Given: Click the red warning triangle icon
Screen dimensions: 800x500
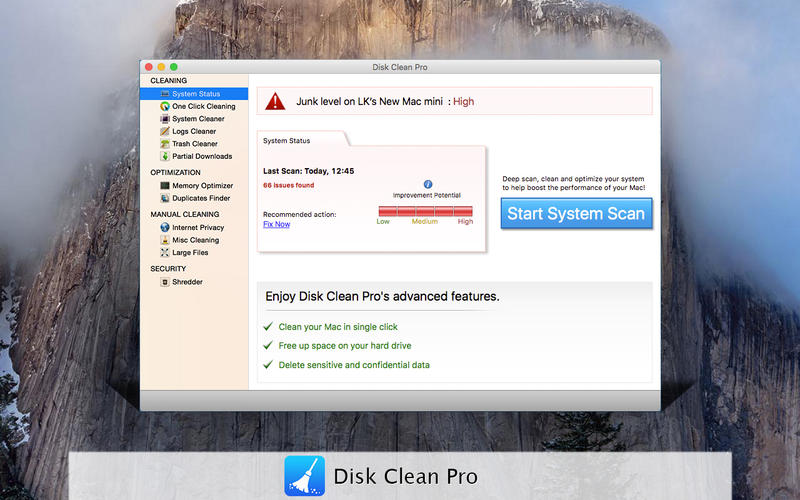Looking at the screenshot, I should click(275, 102).
